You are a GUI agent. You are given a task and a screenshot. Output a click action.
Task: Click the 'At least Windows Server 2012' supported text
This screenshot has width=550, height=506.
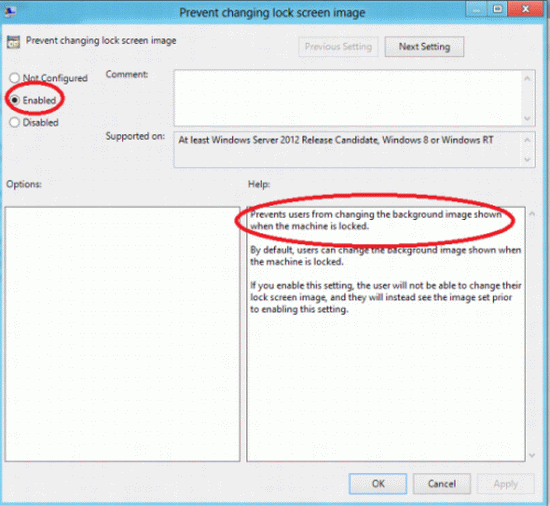click(336, 140)
